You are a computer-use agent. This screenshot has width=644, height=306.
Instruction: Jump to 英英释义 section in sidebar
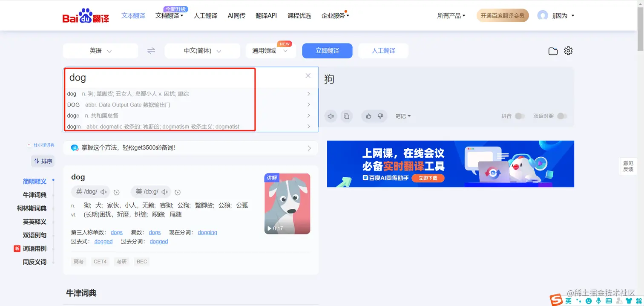click(34, 222)
